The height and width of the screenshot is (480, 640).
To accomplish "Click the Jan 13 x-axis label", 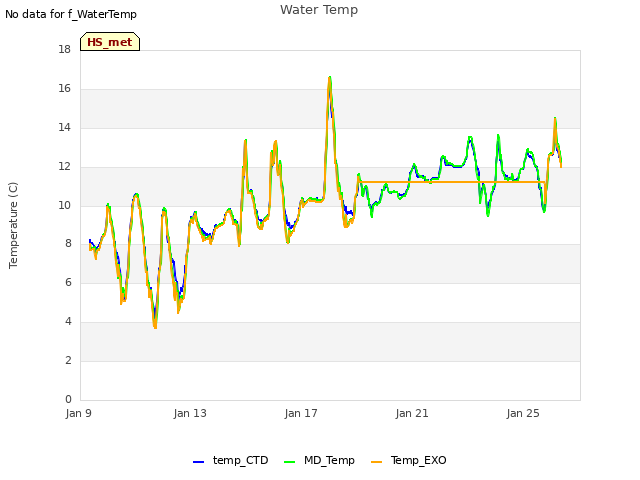I will [x=190, y=413].
